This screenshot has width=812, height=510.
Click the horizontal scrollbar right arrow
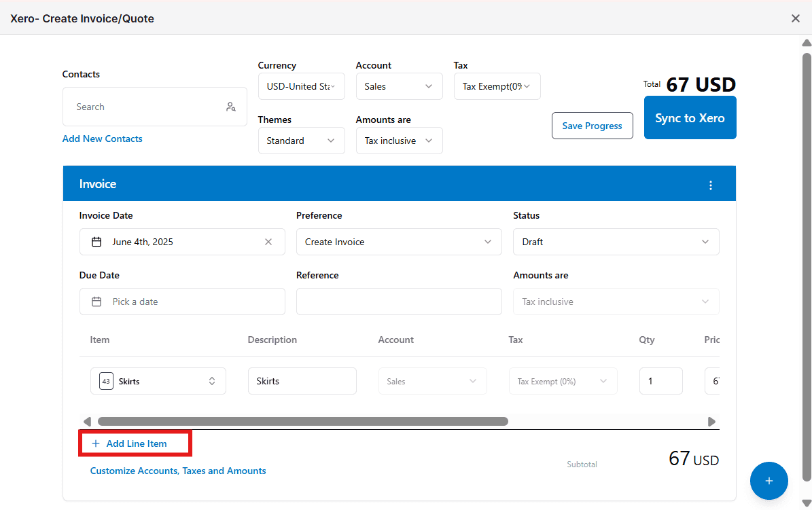[x=711, y=422]
